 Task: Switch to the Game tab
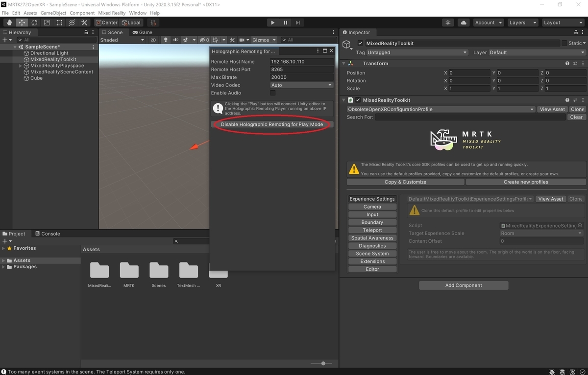[x=142, y=32]
